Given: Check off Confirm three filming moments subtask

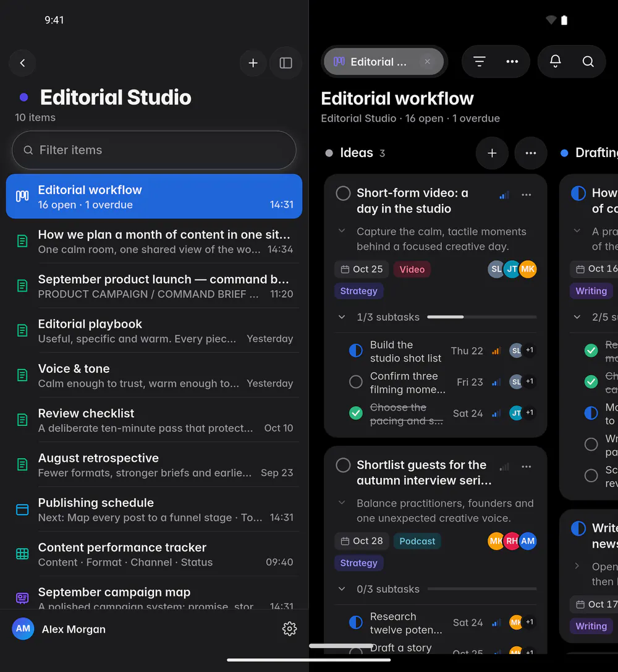Looking at the screenshot, I should [355, 382].
